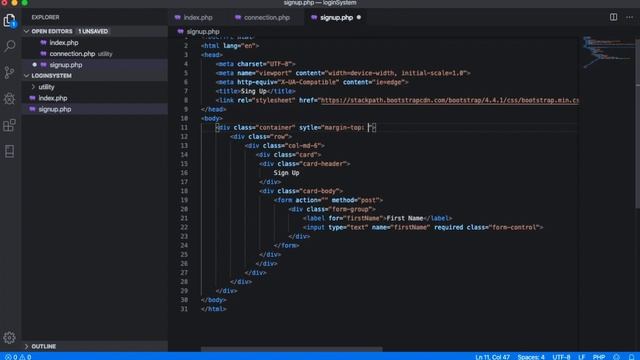Click the 'card-header' div on line 15
This screenshot has height=360, width=640.
click(304, 164)
